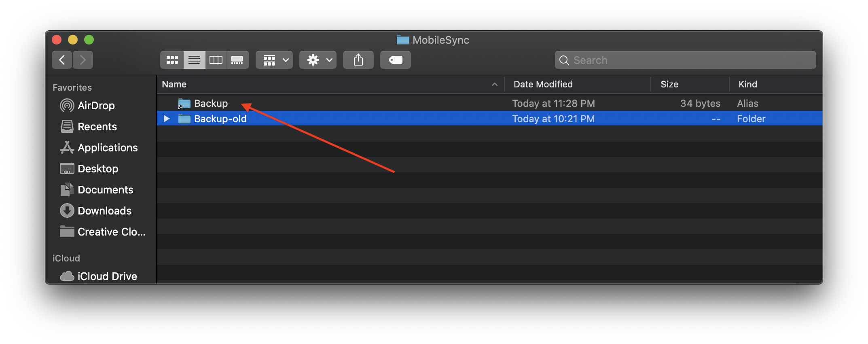Click the Share icon button

click(x=358, y=60)
